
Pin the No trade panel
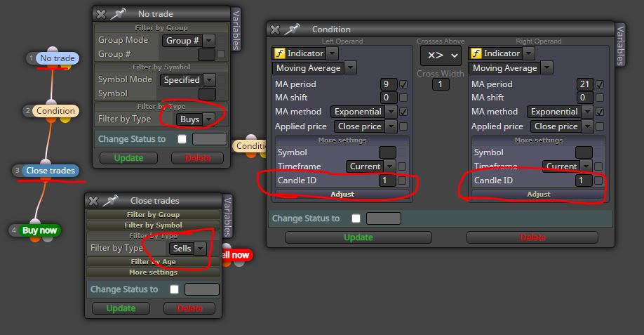click(x=118, y=14)
